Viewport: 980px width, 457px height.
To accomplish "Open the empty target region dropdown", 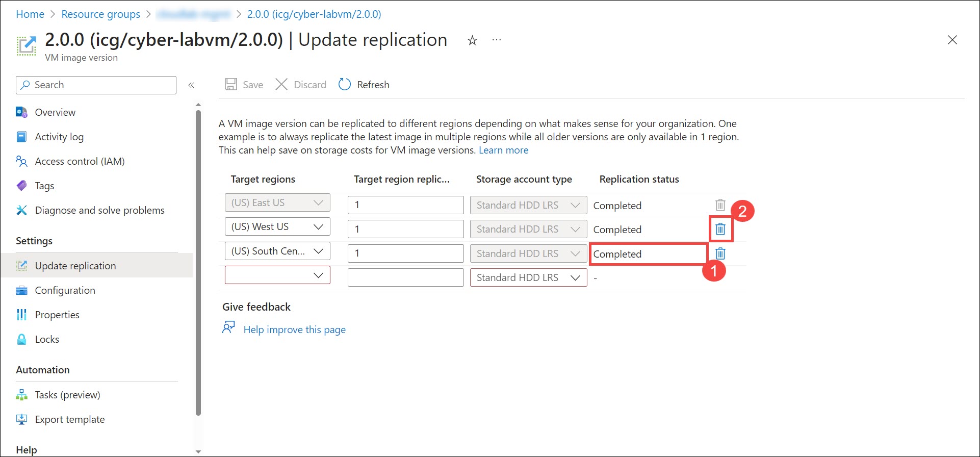I will coord(277,275).
